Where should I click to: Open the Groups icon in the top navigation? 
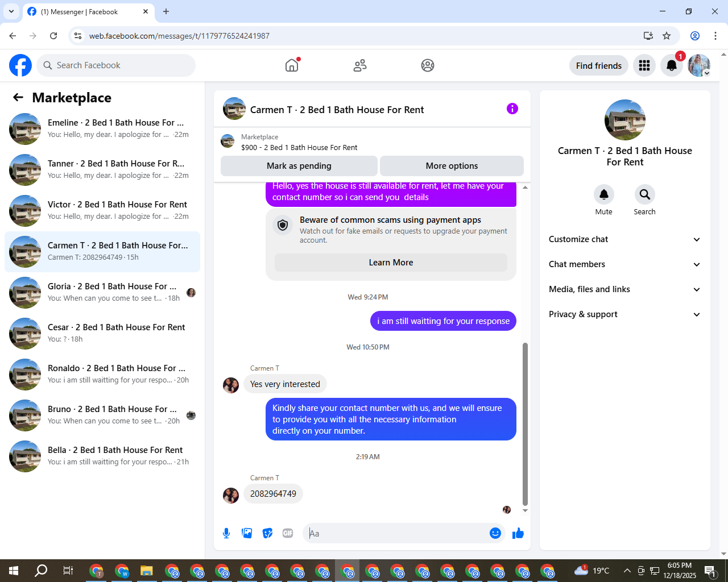tap(428, 65)
